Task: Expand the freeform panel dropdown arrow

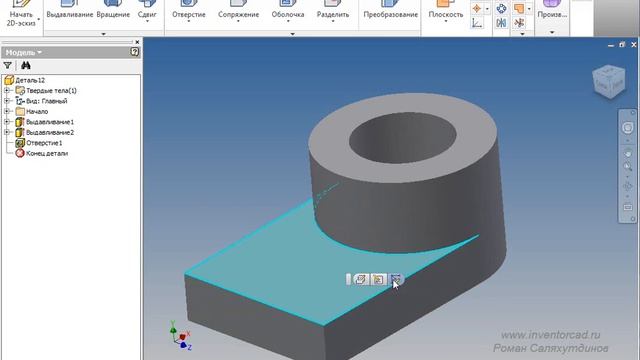Action: click(x=552, y=32)
